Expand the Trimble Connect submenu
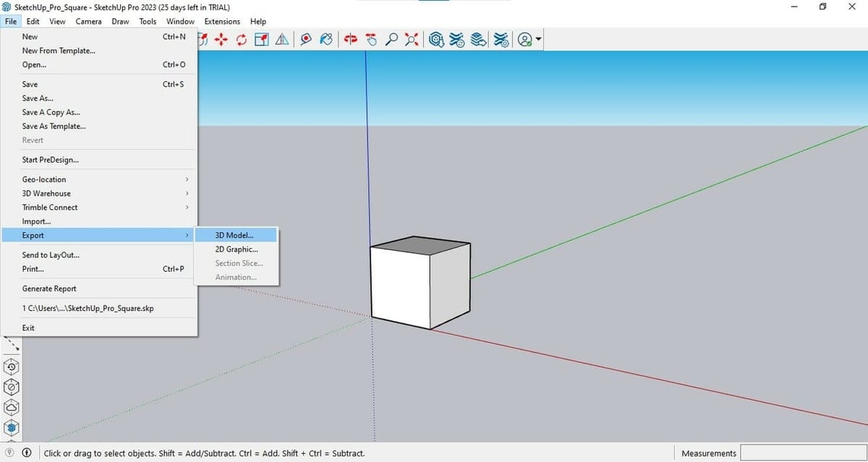868x462 pixels. (48, 208)
